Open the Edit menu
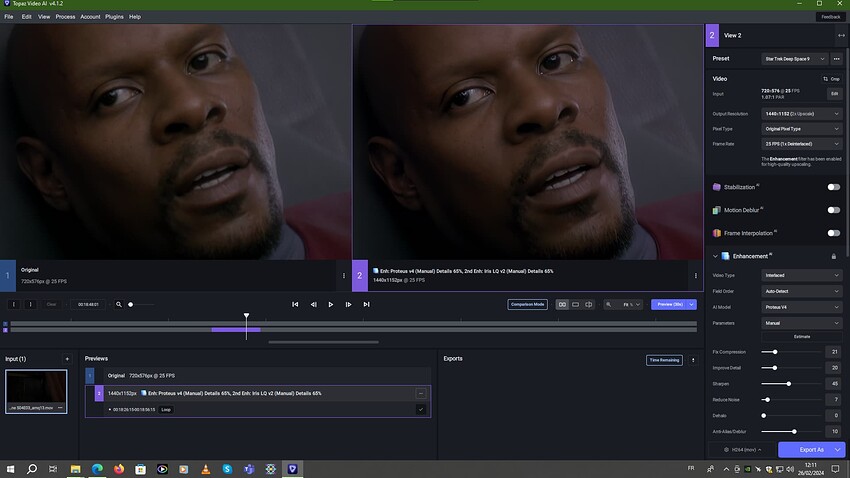850x478 pixels. pos(27,17)
